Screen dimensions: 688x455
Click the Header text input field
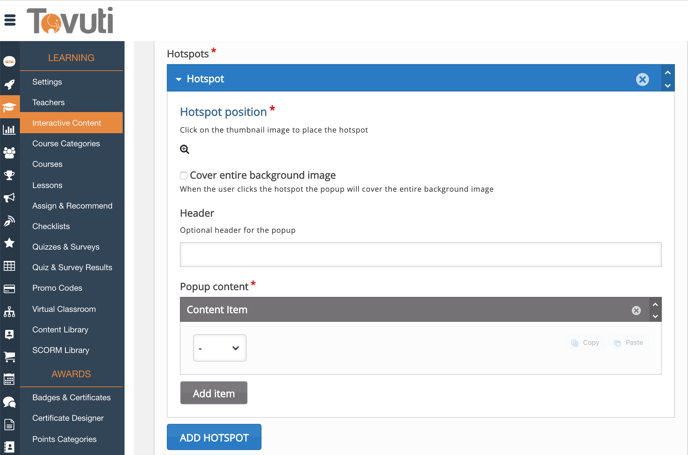click(420, 254)
